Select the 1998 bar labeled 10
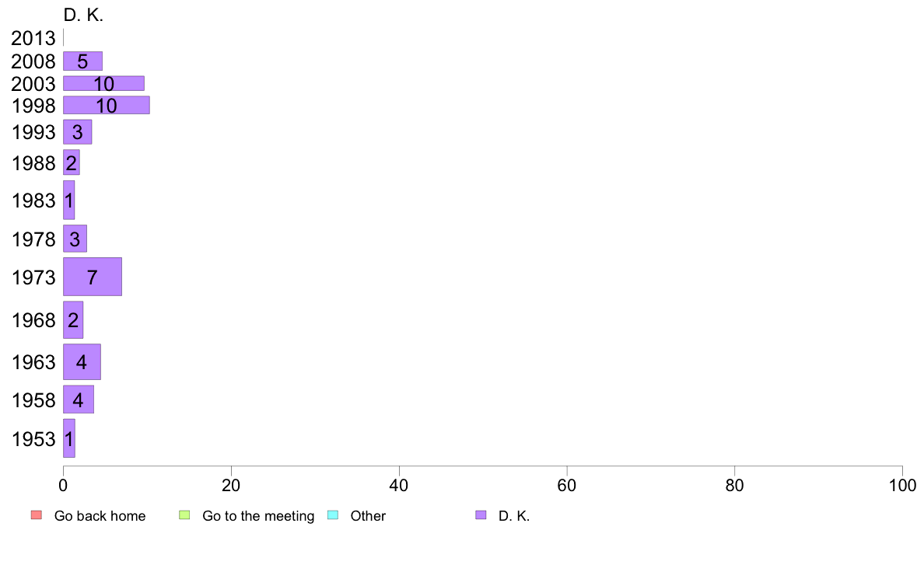This screenshot has width=924, height=572. click(x=107, y=106)
